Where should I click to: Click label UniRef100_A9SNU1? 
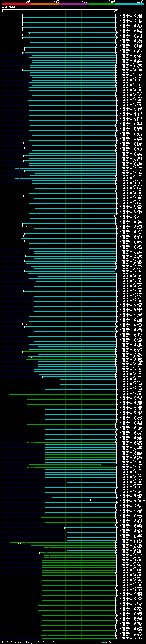pos(131,553)
